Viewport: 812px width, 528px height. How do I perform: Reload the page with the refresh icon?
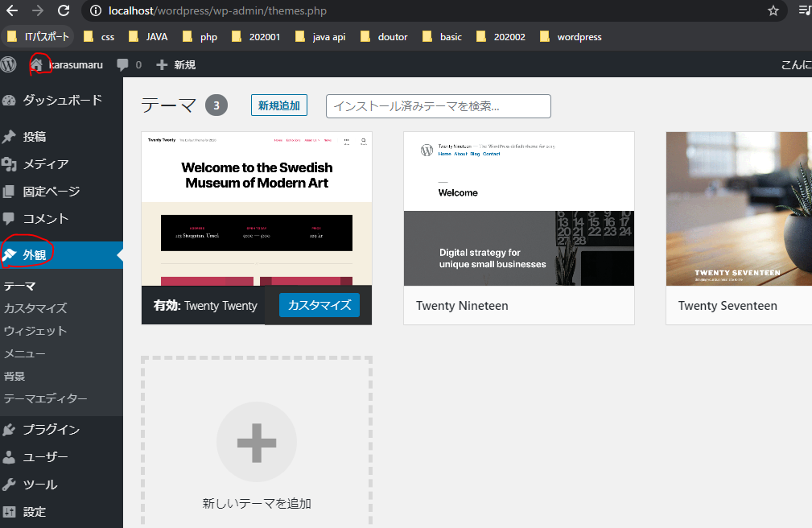[x=64, y=10]
